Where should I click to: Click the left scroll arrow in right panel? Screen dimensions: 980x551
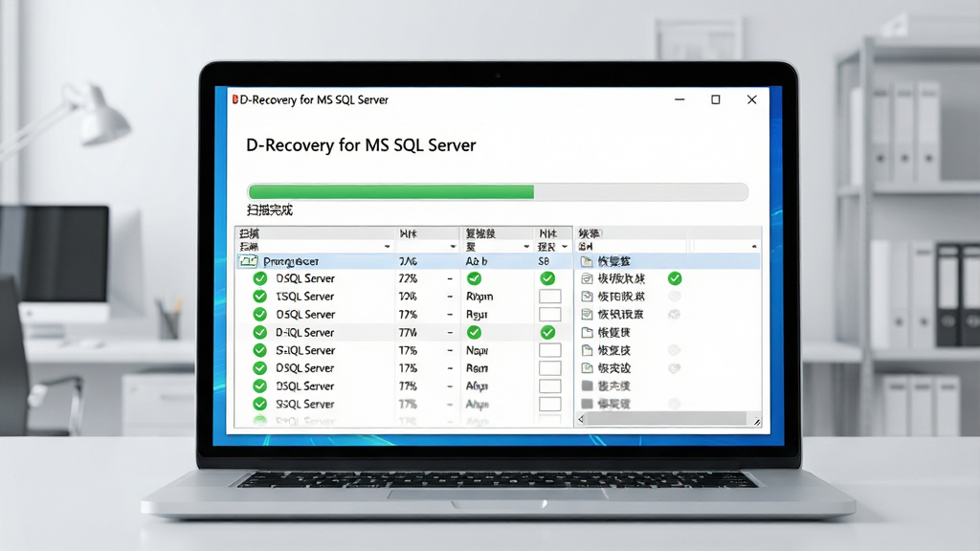581,419
